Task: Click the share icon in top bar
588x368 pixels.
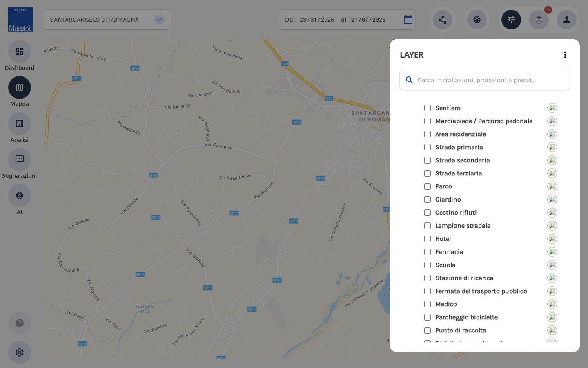Action: pyautogui.click(x=443, y=20)
